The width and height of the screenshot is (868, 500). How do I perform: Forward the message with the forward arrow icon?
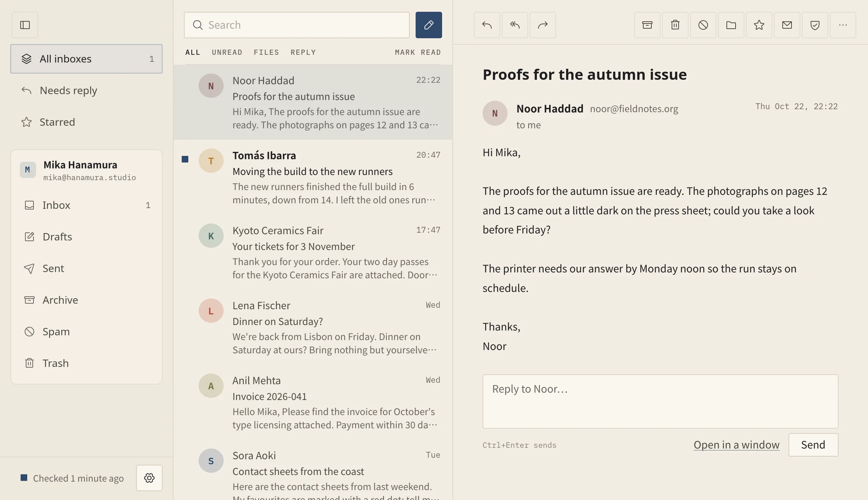543,25
